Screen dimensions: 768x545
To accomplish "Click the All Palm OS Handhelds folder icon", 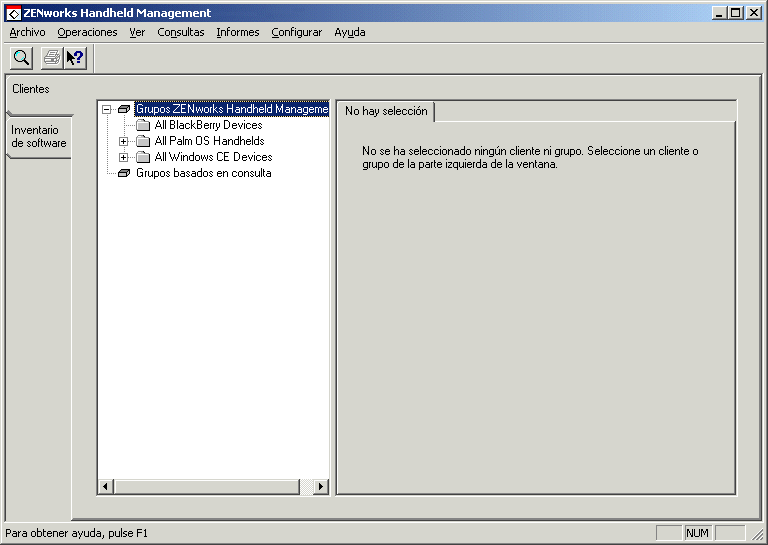I will [143, 141].
